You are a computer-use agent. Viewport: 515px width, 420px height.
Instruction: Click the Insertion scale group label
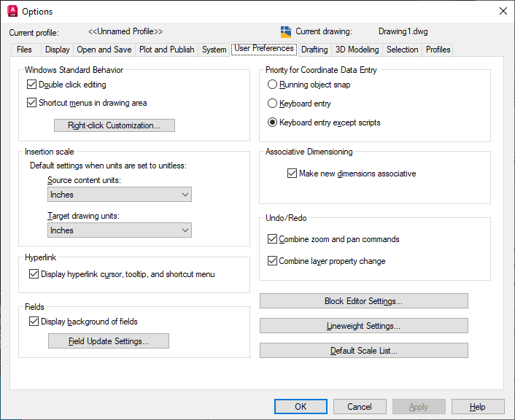click(x=50, y=152)
